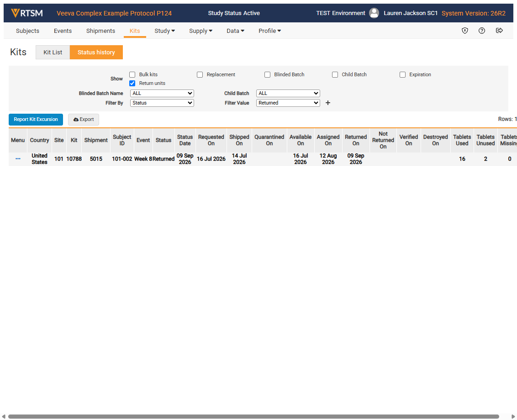This screenshot has width=517, height=420.
Task: Click the Destroyed On column header
Action: tap(436, 140)
